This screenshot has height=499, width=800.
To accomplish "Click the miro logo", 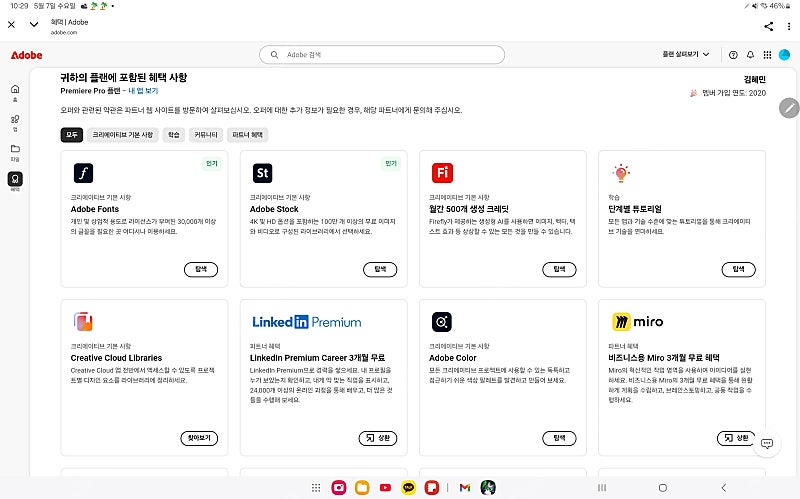I will tap(638, 322).
